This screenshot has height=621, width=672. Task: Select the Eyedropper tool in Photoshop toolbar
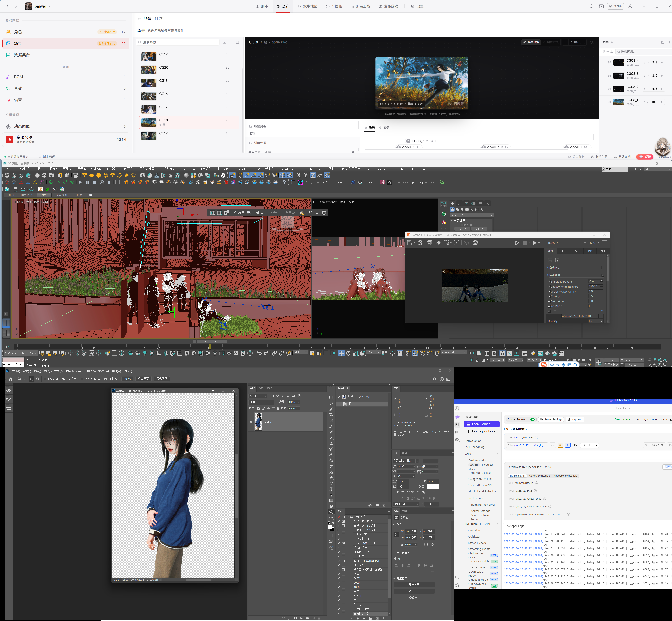[x=331, y=426]
